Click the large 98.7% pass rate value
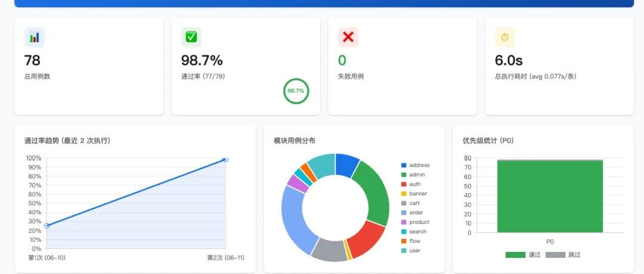This screenshot has height=274, width=644. click(202, 61)
